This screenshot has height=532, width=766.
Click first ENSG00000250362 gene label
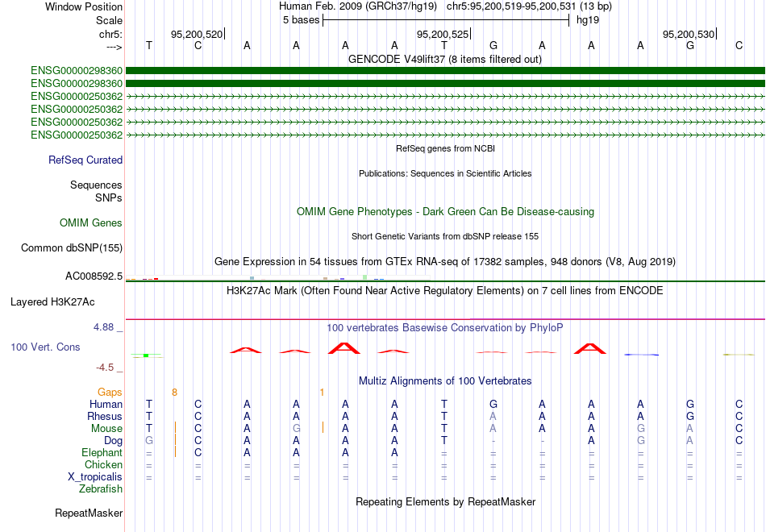pos(77,96)
